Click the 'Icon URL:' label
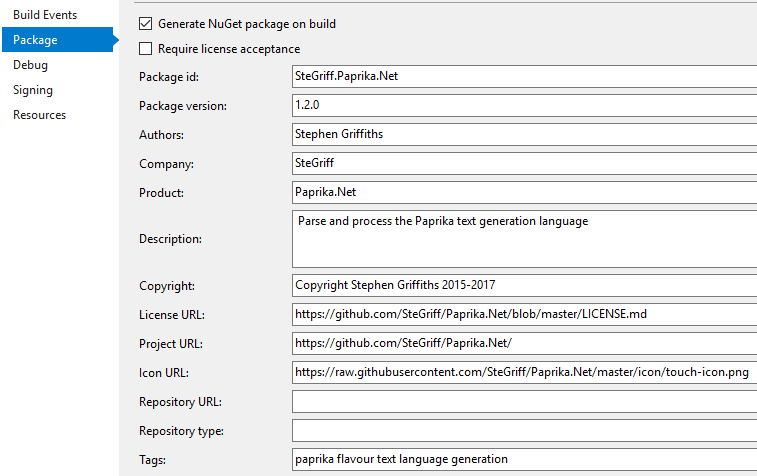This screenshot has width=757, height=476. tap(164, 373)
